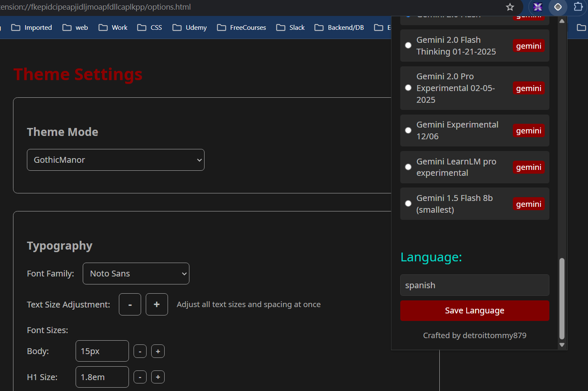Click the Theme Settings heading
The image size is (588, 391).
tap(78, 74)
